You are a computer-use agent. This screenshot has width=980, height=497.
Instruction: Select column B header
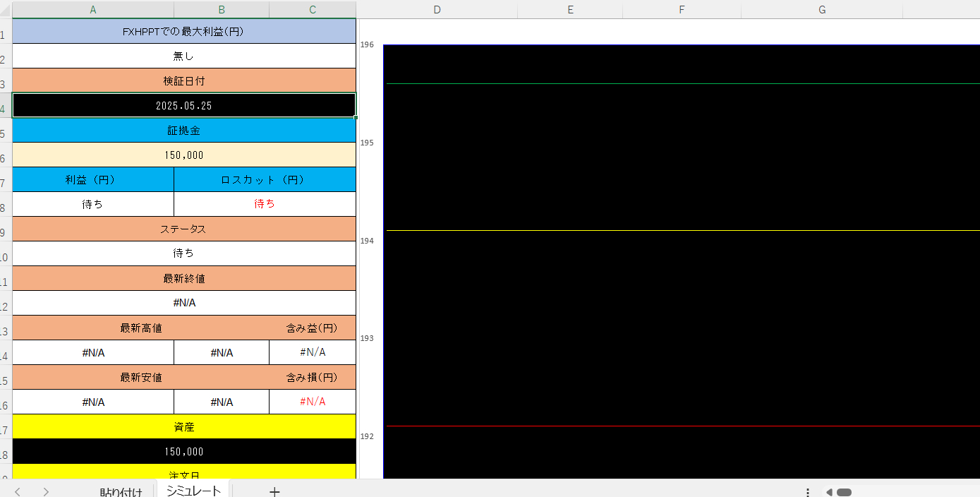[x=222, y=9]
